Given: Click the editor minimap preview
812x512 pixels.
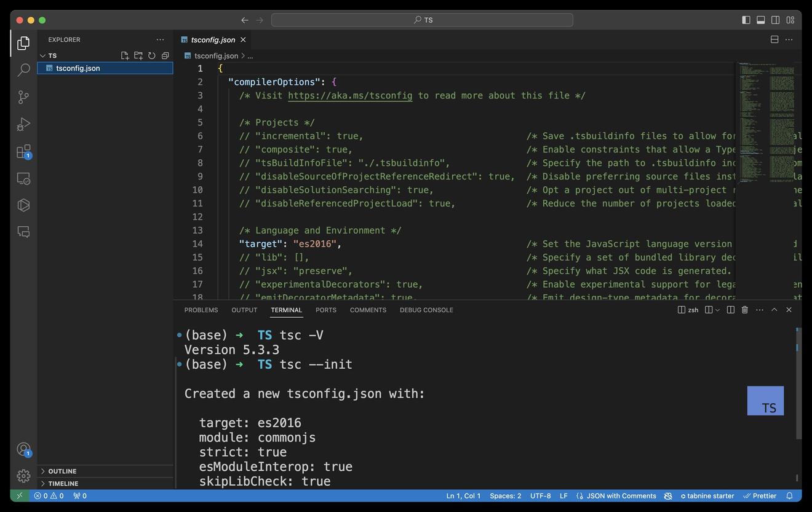Looking at the screenshot, I should click(766, 123).
